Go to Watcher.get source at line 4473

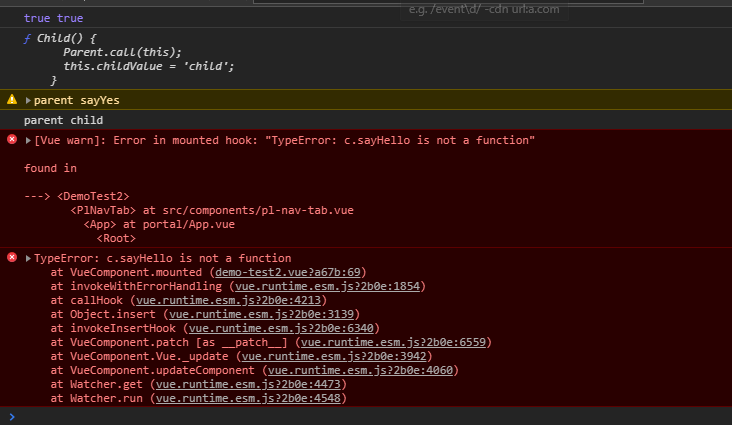coord(237,384)
